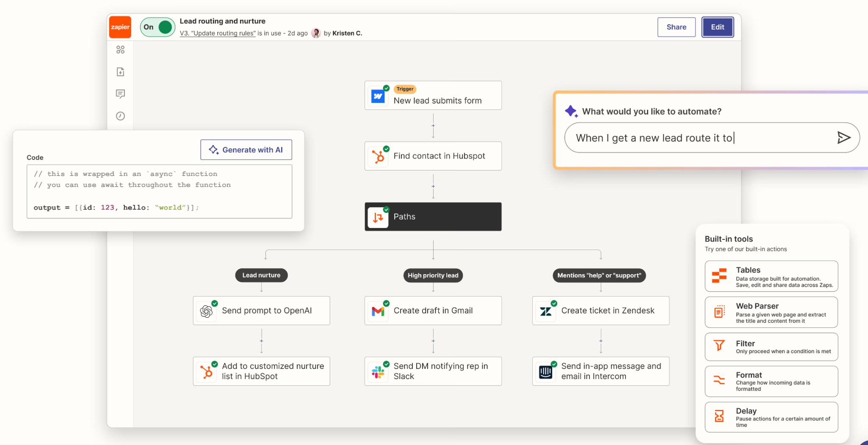
Task: Open the apps grid sidebar icon
Action: [120, 50]
